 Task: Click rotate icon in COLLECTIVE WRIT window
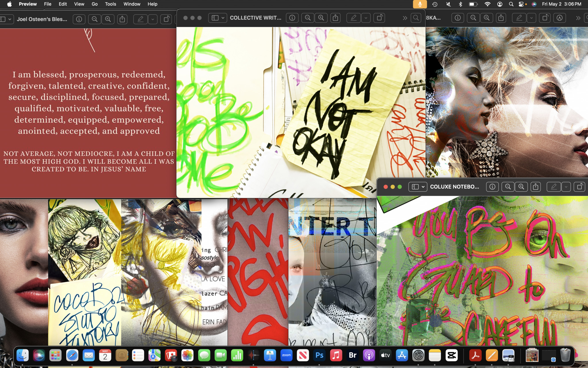tap(379, 18)
